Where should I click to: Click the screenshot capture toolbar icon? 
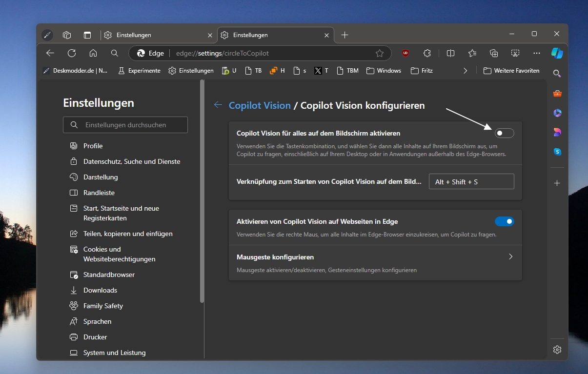coord(515,53)
